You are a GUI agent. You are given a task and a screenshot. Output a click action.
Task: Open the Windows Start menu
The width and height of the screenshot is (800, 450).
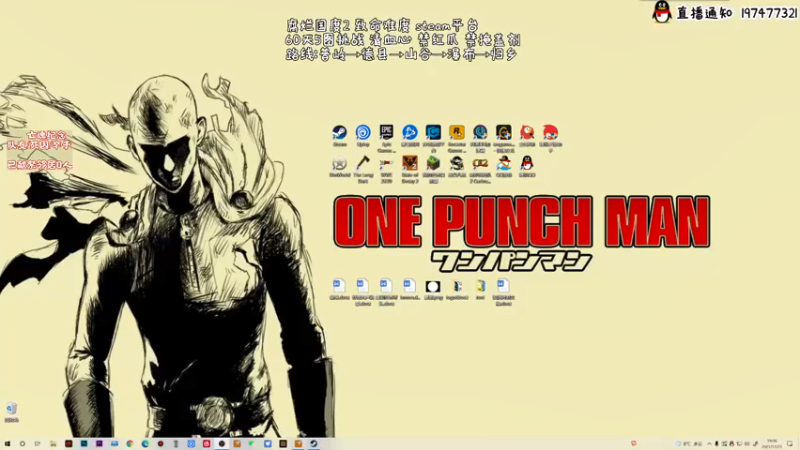(x=7, y=444)
